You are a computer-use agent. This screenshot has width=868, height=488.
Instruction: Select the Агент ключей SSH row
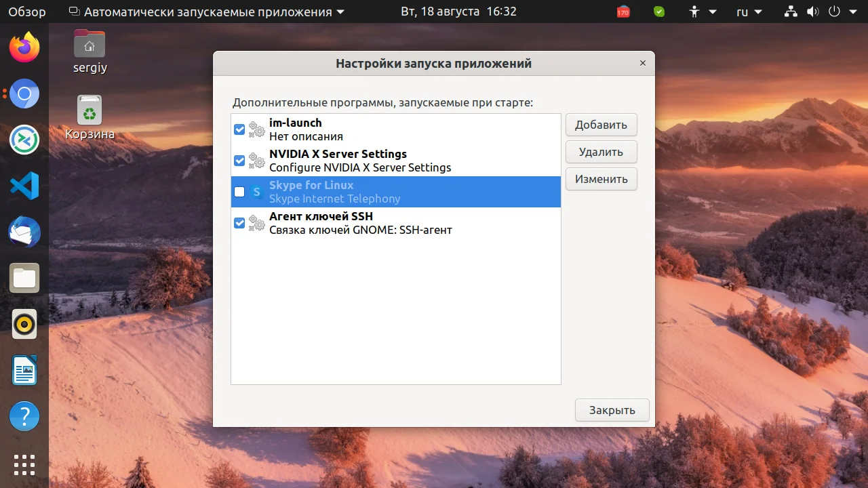(396, 223)
